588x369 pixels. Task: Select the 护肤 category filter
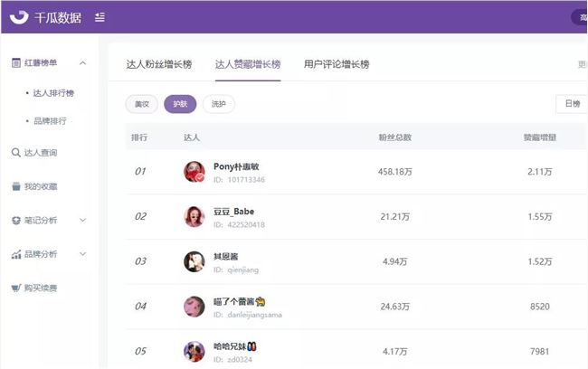click(180, 104)
